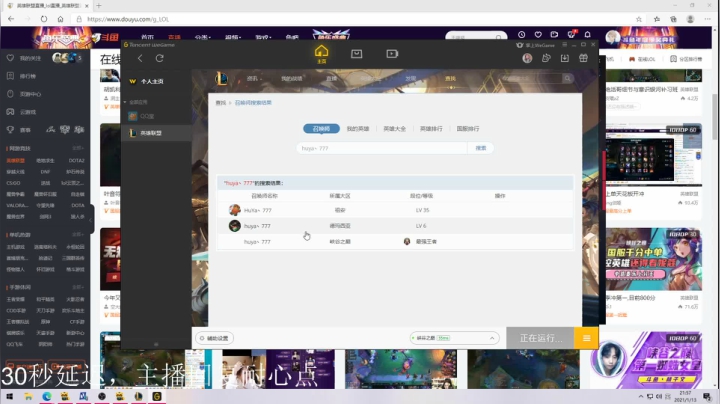Go back with WeGame back arrow
The image size is (720, 404).
[140, 58]
